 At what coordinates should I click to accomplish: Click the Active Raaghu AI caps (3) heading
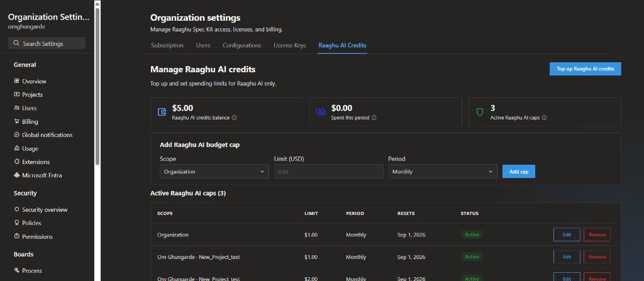pos(188,193)
